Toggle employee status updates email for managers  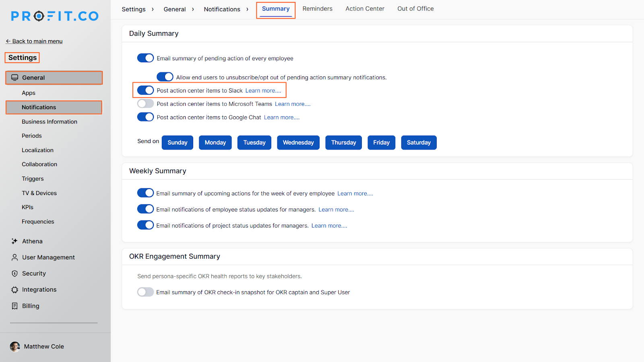click(145, 209)
